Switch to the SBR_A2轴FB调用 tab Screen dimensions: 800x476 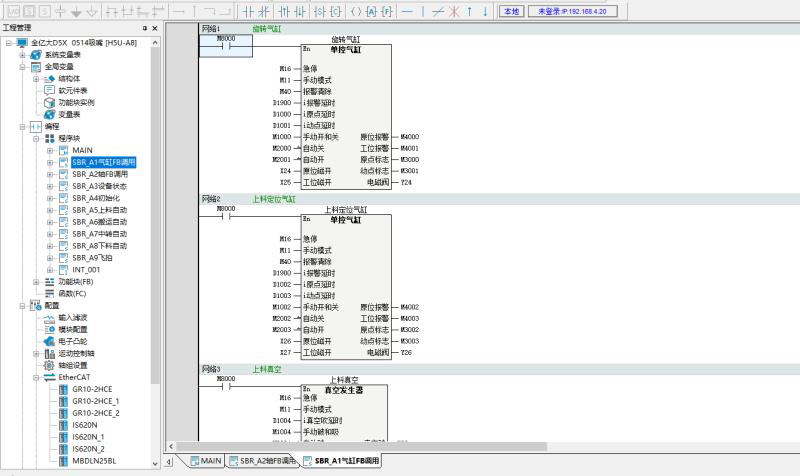point(262,461)
